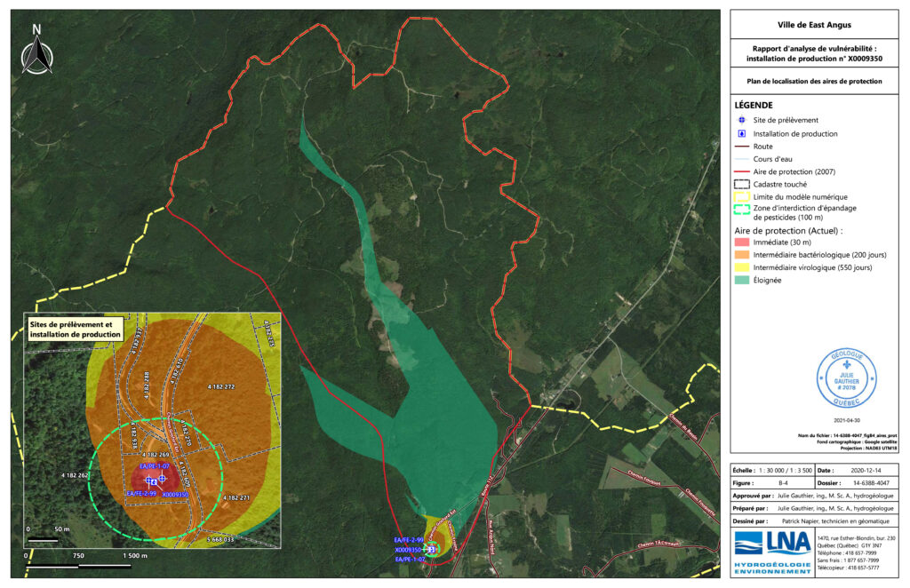Click the green dashed pesticide zone legend symbol
This screenshot has height=588, width=910.
point(742,210)
